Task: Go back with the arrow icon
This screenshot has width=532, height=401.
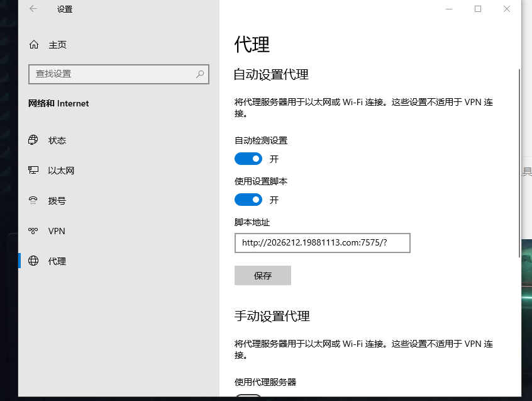Action: 33,9
